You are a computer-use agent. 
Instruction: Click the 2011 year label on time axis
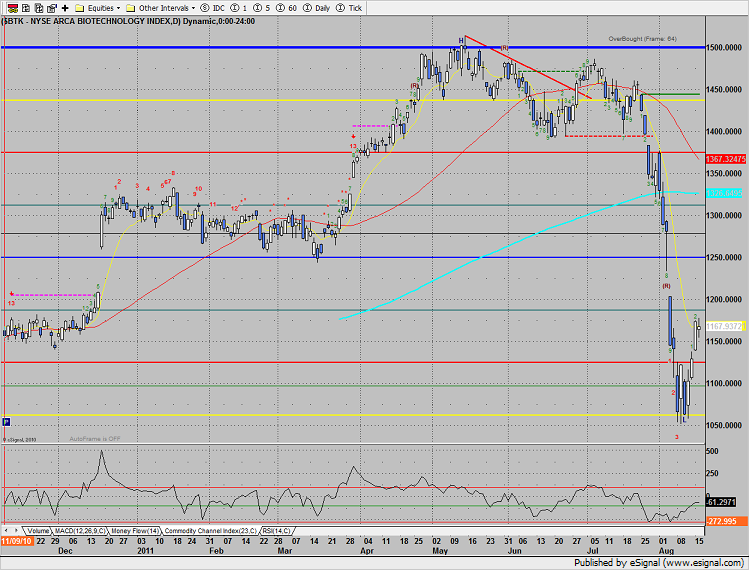click(x=146, y=551)
